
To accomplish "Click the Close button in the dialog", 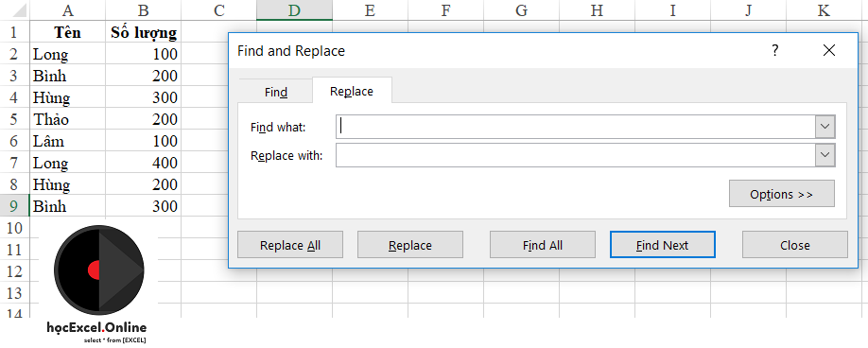I will tap(795, 245).
